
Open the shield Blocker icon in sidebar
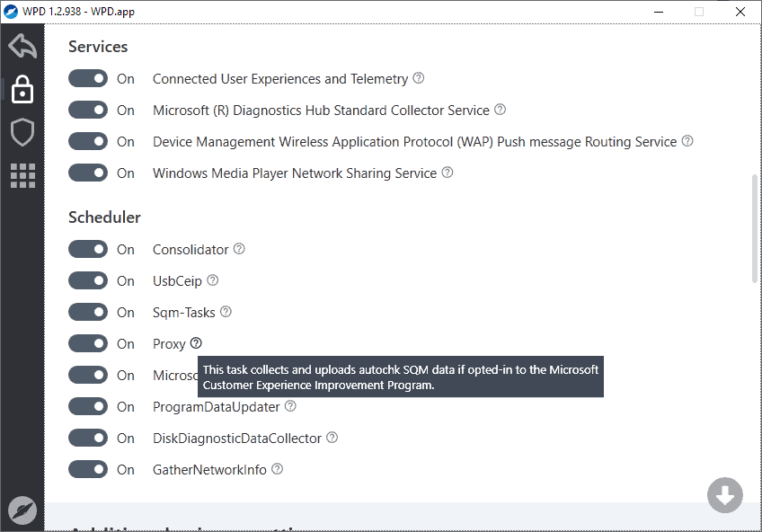[x=22, y=132]
